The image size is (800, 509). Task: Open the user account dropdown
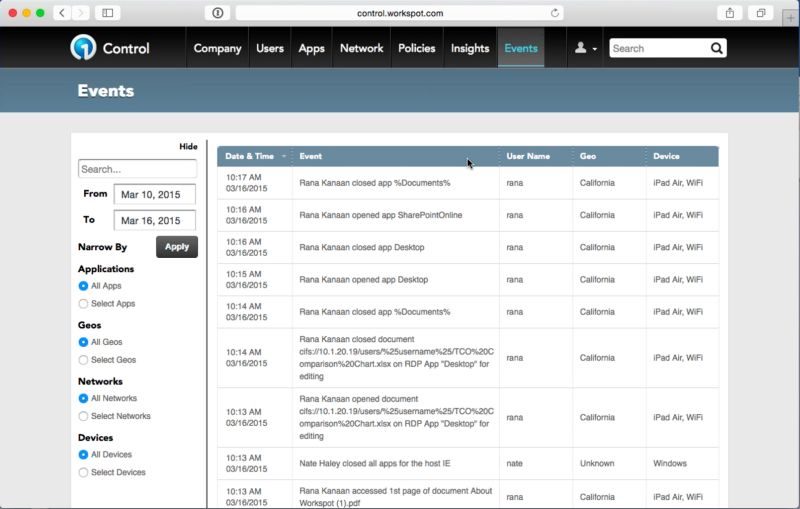pos(585,48)
